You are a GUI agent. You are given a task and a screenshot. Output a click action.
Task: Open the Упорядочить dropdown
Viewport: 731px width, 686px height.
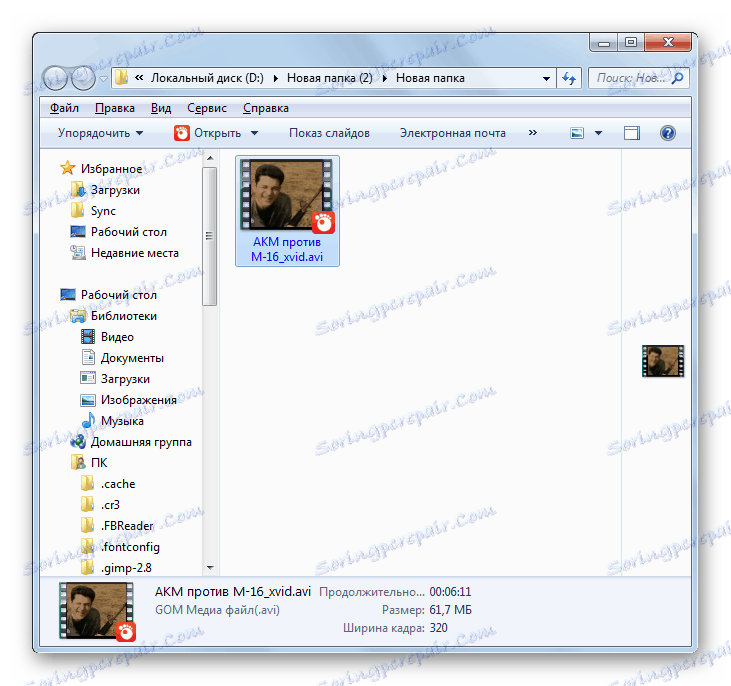[100, 133]
